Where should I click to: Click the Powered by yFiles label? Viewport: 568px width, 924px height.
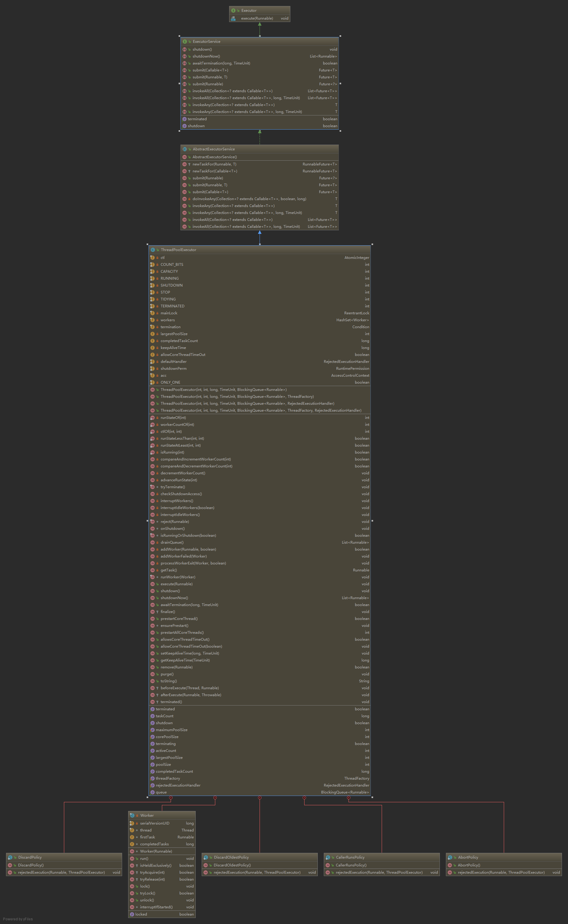pyautogui.click(x=18, y=919)
